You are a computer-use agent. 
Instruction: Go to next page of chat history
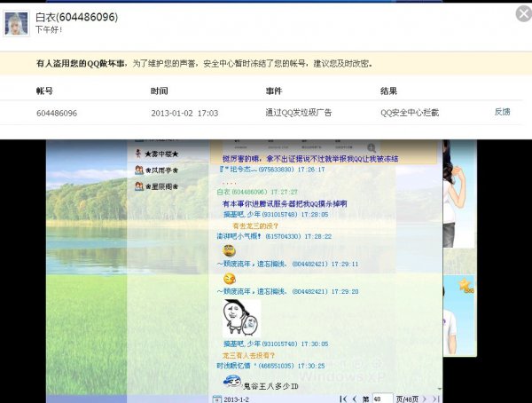[423, 399]
